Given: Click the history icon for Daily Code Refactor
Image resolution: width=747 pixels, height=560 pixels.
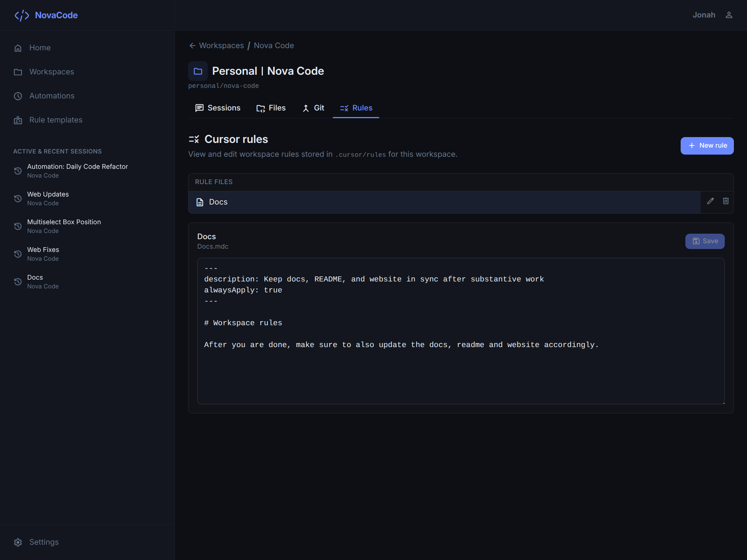Looking at the screenshot, I should coord(18,171).
